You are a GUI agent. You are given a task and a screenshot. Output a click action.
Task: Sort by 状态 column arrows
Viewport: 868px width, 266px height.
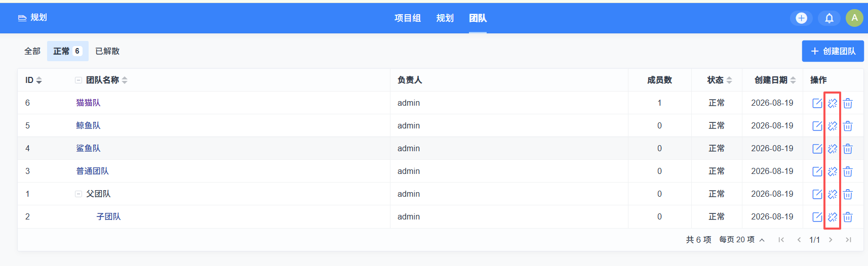pyautogui.click(x=729, y=80)
